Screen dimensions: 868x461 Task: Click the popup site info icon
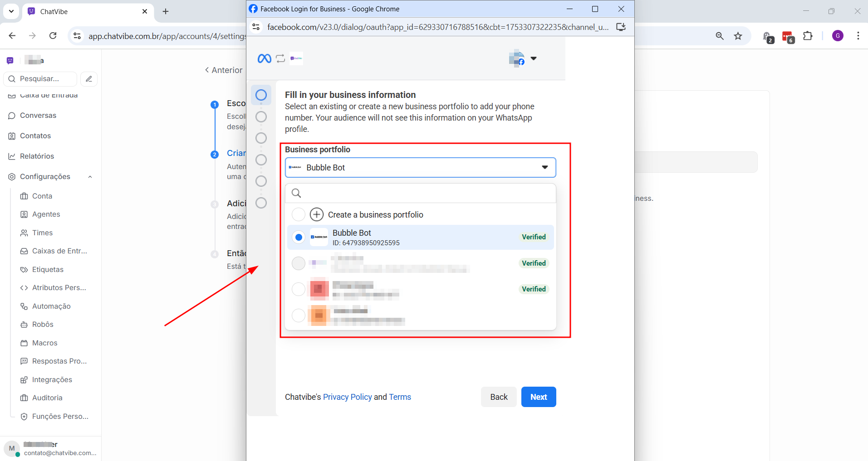point(256,27)
